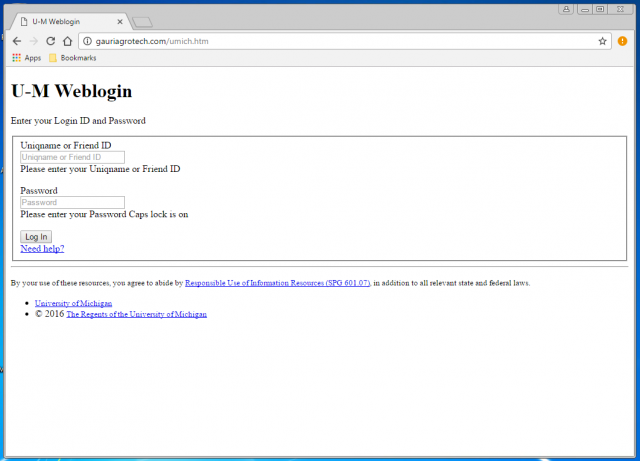Maximize the browser window

click(x=600, y=9)
